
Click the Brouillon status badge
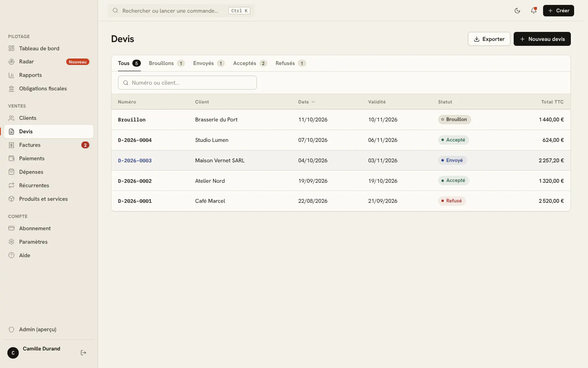(454, 119)
